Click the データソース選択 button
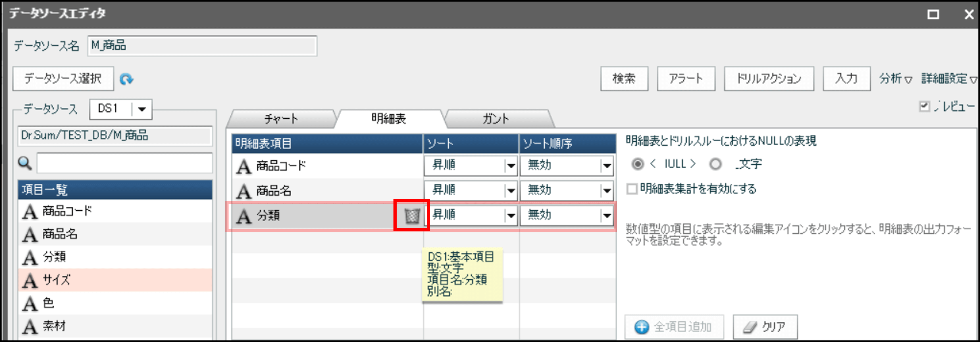 point(63,79)
